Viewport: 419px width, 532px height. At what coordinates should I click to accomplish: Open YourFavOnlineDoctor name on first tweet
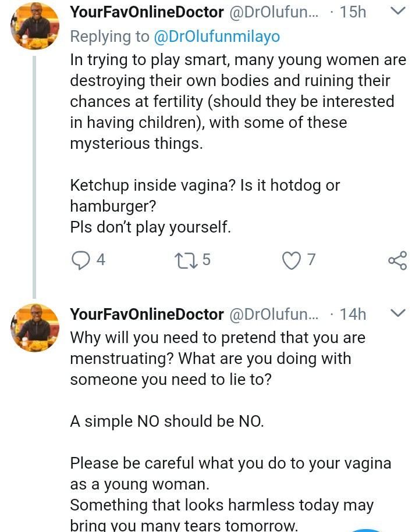pos(147,12)
